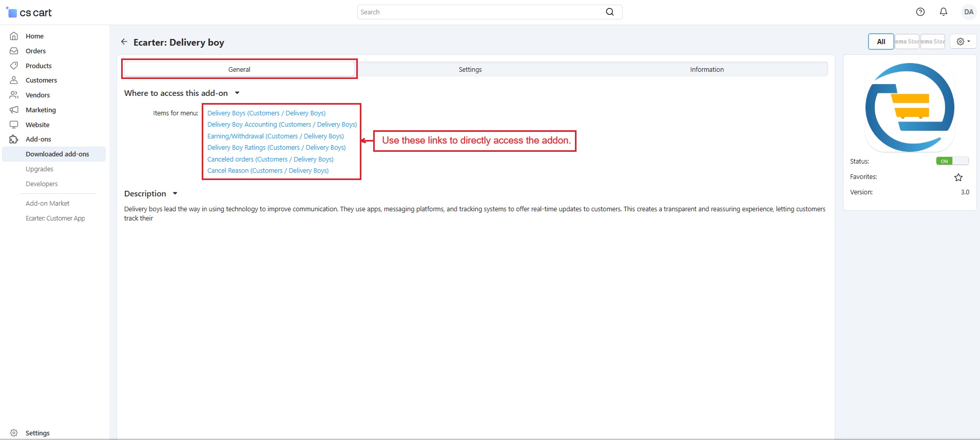The image size is (980, 440).
Task: Open Delivery Boy Accounting link
Action: click(x=282, y=124)
